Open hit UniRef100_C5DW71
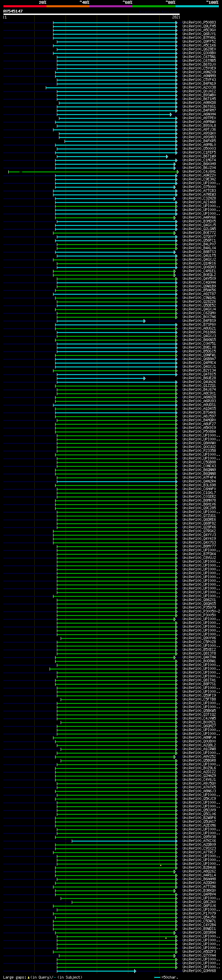Viewport: 222px width, 980px height. pos(199,921)
